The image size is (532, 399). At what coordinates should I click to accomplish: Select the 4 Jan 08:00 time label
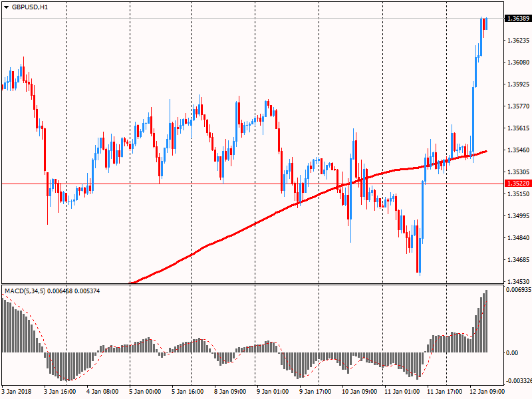click(x=102, y=392)
